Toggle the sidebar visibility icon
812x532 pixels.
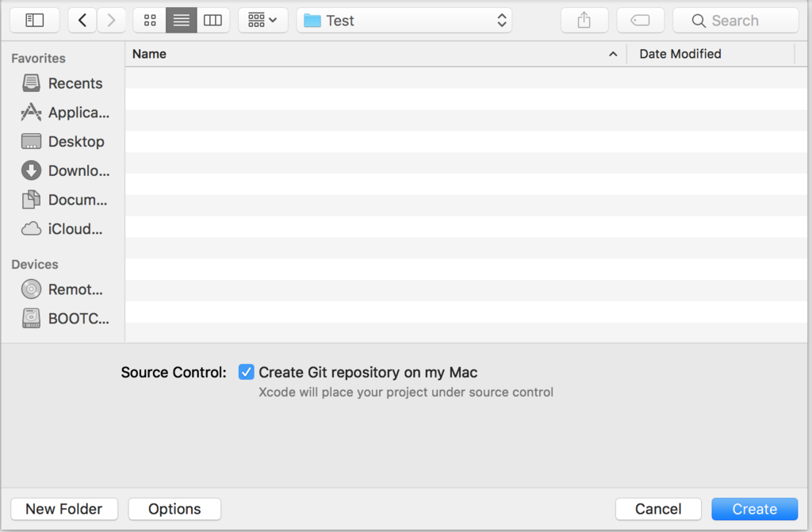point(35,20)
